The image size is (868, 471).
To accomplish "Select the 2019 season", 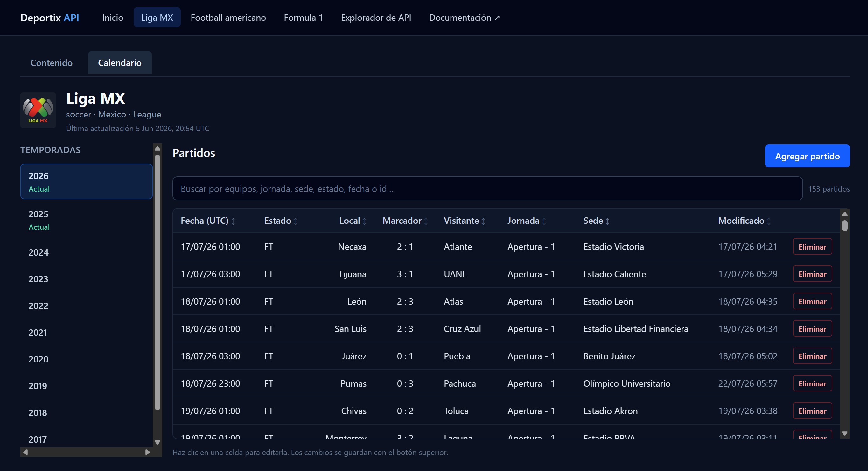I will pos(87,386).
